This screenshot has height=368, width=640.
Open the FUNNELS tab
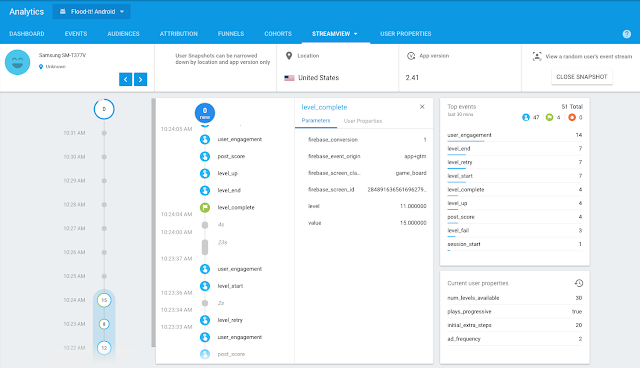[231, 34]
